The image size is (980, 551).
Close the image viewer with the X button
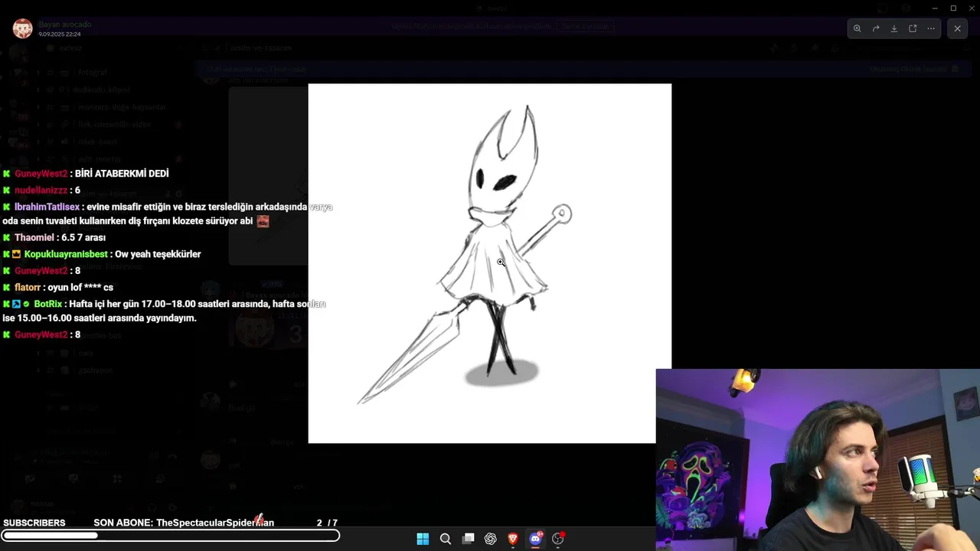957,28
